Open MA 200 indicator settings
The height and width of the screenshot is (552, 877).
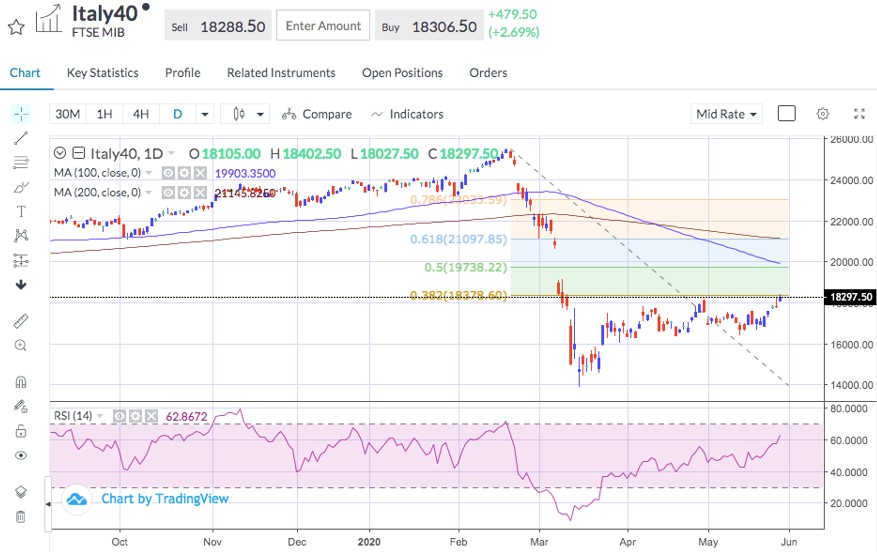(x=184, y=192)
